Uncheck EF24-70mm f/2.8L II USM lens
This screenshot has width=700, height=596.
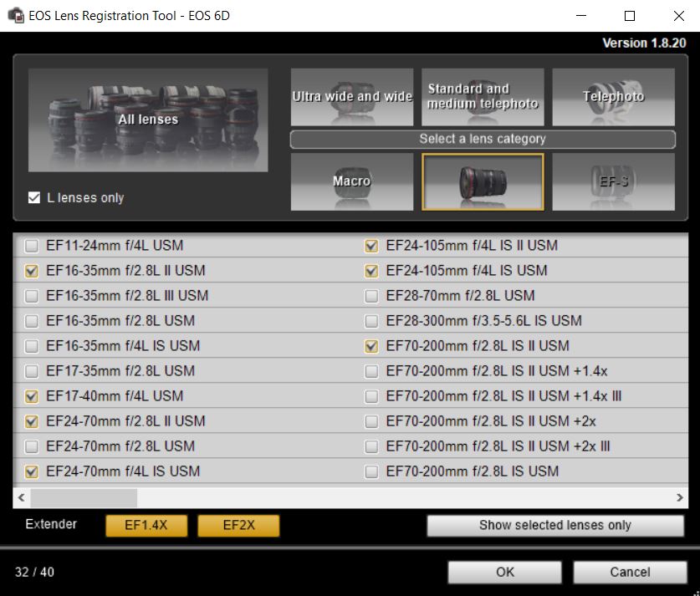31,421
